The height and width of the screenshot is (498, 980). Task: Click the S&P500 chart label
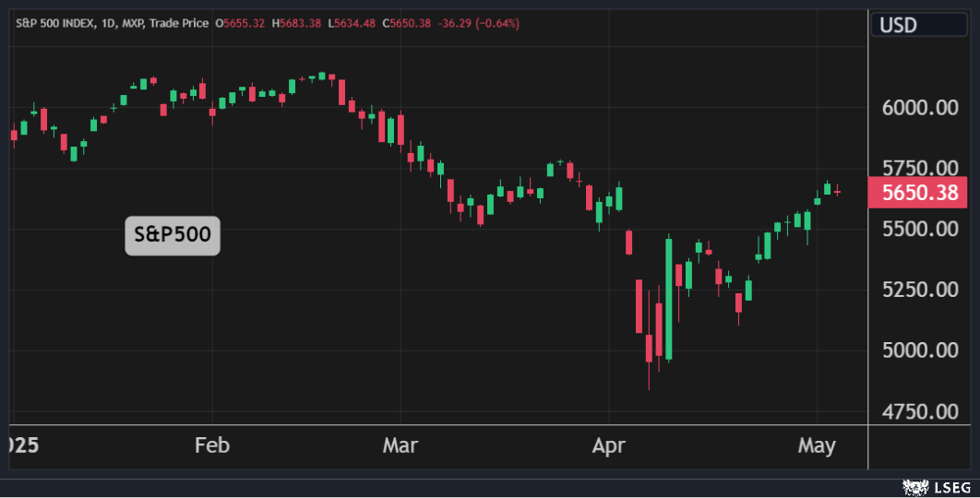coord(173,235)
